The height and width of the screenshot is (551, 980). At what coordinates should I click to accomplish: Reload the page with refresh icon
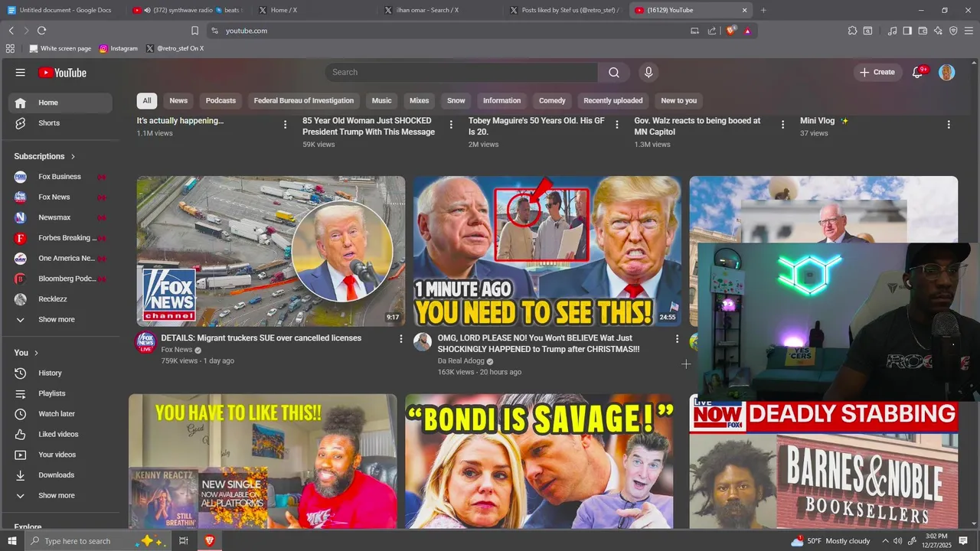(41, 31)
